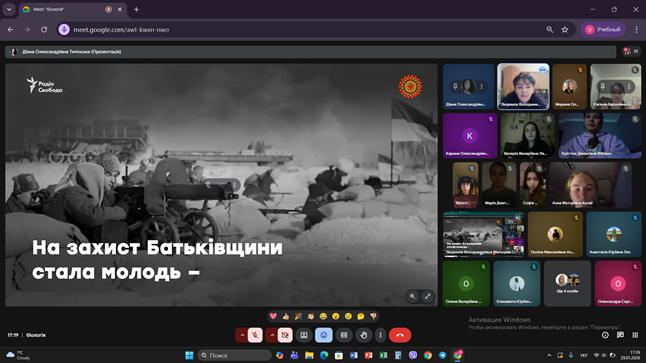Toggle the emoji reactions bar button
This screenshot has height=363, width=646.
pyautogui.click(x=324, y=335)
